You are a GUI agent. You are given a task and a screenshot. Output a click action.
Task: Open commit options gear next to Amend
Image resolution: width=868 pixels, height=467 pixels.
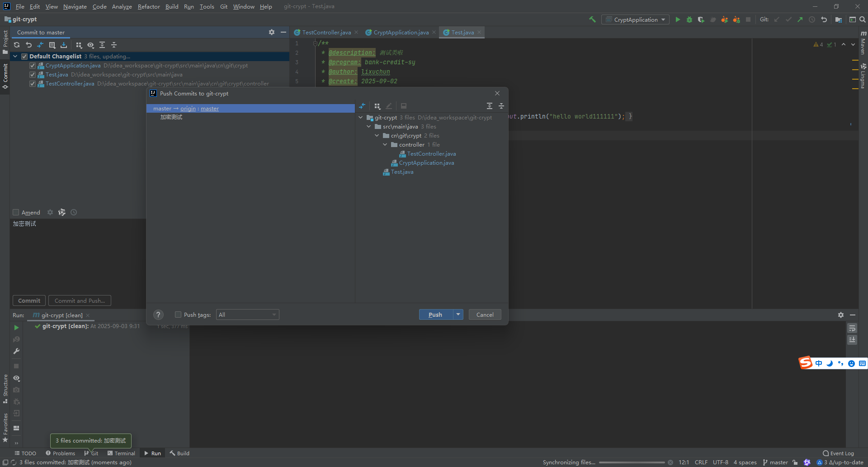50,212
